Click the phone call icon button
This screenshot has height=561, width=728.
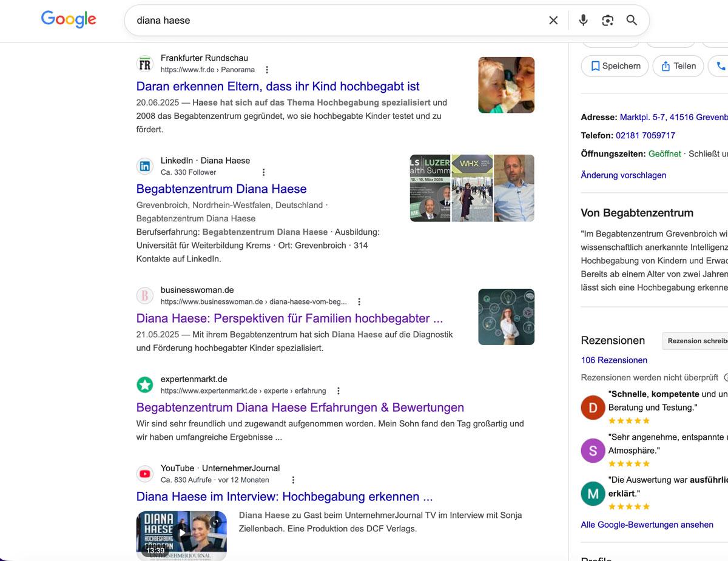pos(720,66)
